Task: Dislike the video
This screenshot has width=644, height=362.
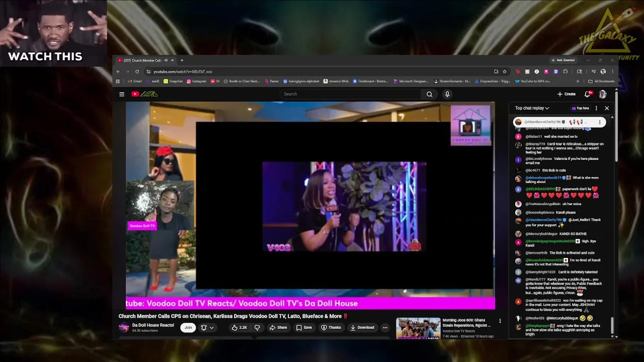Action: 257,328
